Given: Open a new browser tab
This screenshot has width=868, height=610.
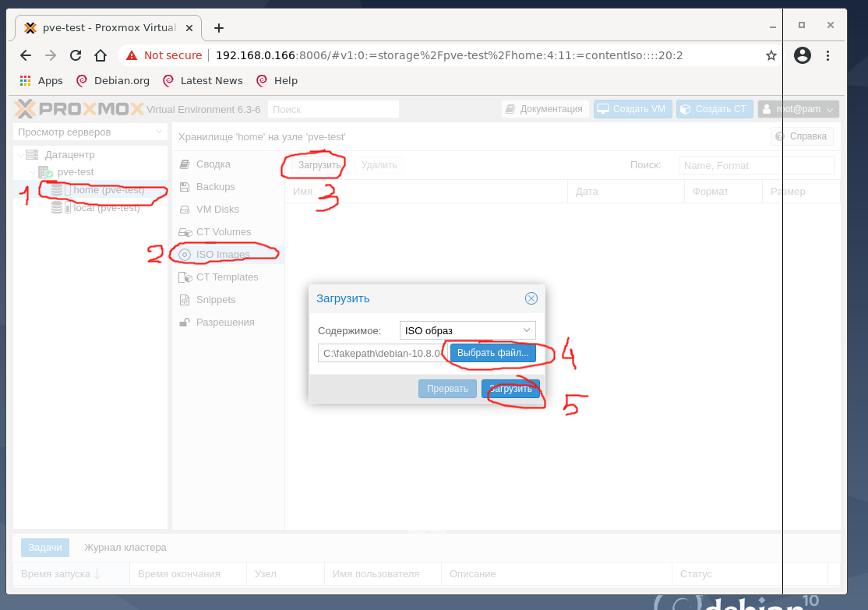Looking at the screenshot, I should 219,28.
